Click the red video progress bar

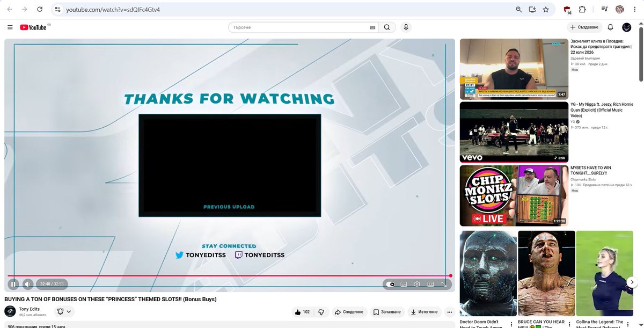click(228, 275)
